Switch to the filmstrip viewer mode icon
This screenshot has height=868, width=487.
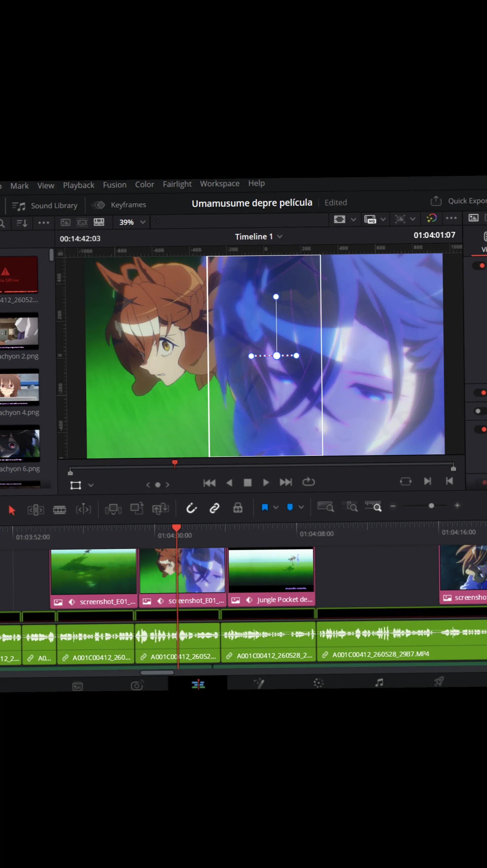click(x=82, y=222)
